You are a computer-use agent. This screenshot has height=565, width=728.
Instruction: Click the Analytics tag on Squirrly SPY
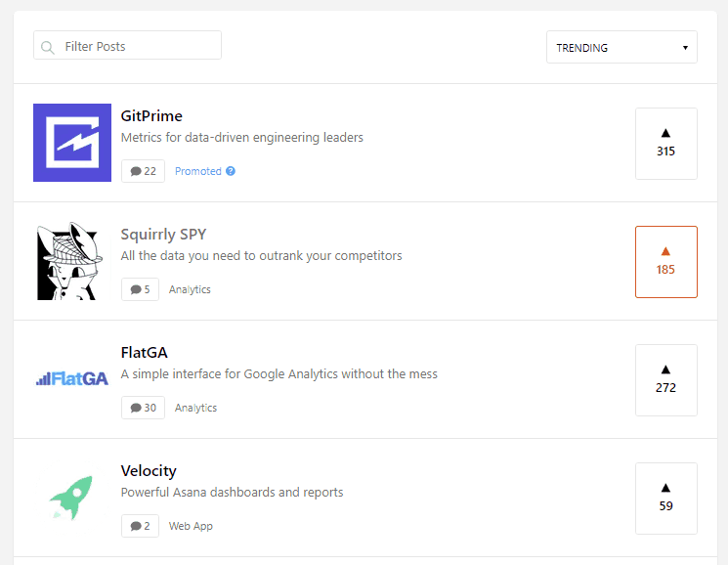point(190,289)
